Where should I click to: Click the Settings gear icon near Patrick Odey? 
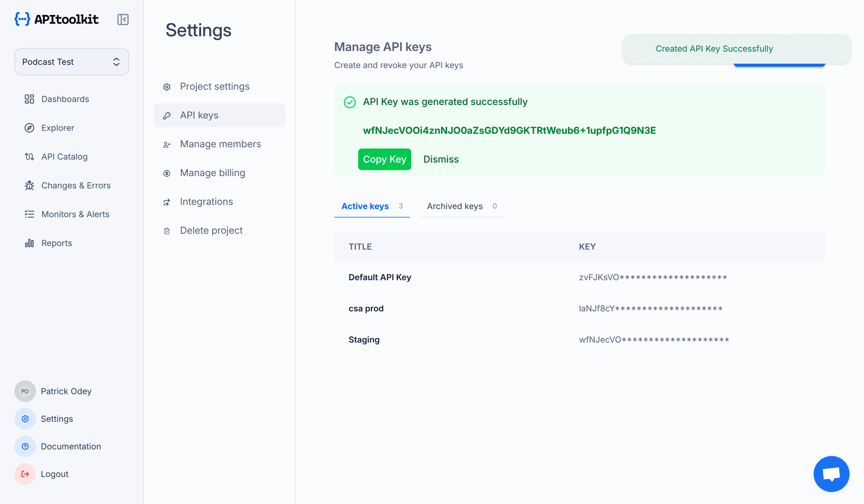tap(25, 418)
